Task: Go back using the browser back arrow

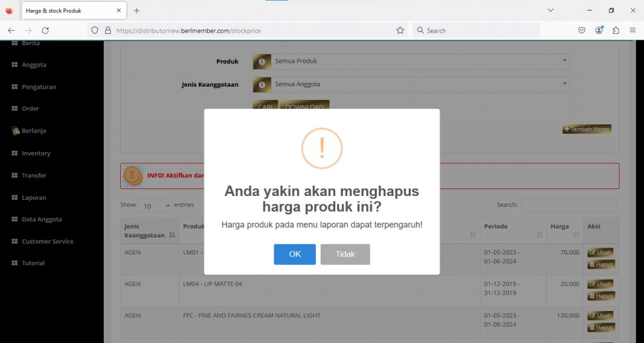Action: (11, 30)
